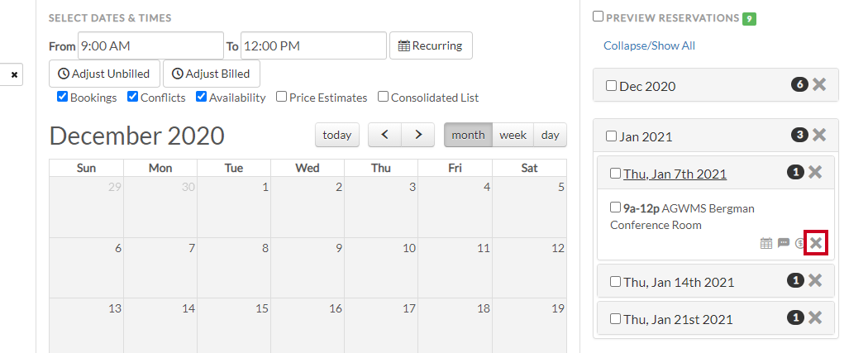Collapse the Thu, Jan 7th 2021 section
Viewport: 868px width, 353px height.
point(675,174)
